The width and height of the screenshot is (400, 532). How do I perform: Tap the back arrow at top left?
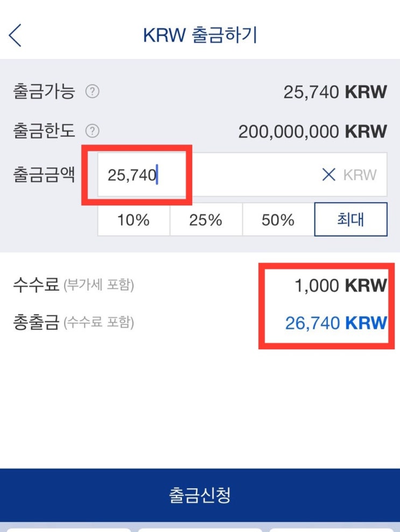pyautogui.click(x=15, y=36)
